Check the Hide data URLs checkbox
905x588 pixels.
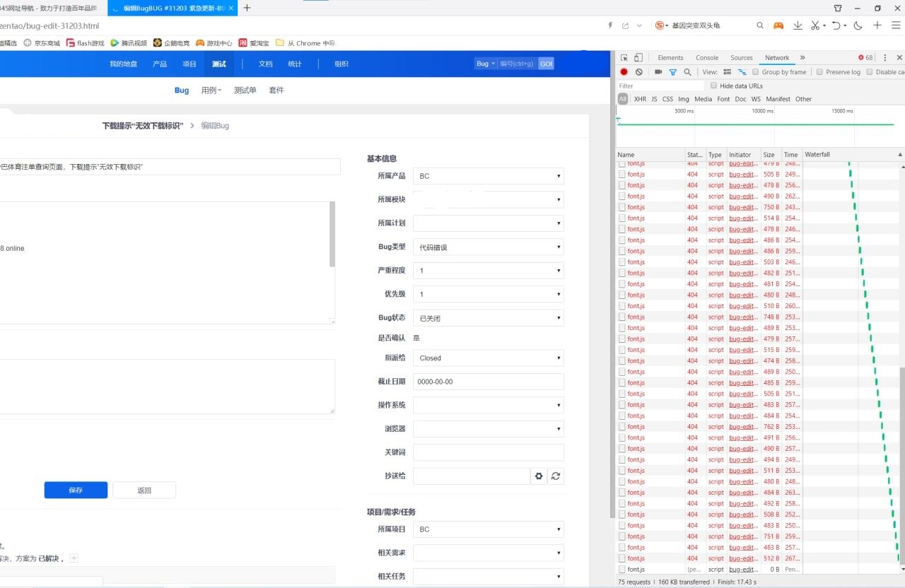tap(713, 86)
